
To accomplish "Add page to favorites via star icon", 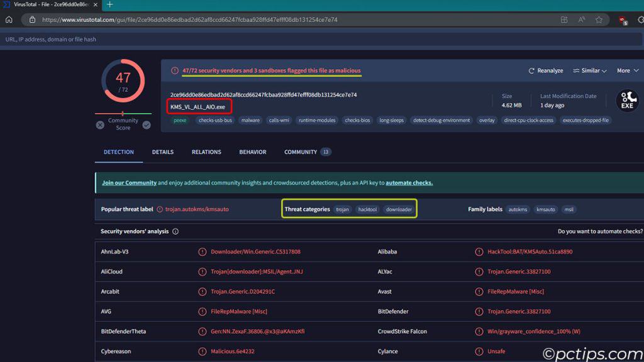I will pos(599,19).
